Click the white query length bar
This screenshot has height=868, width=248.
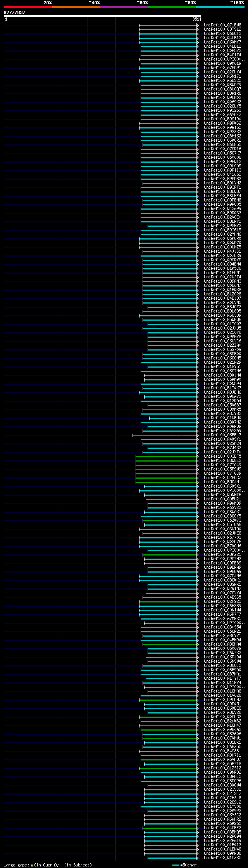[x=102, y=16]
